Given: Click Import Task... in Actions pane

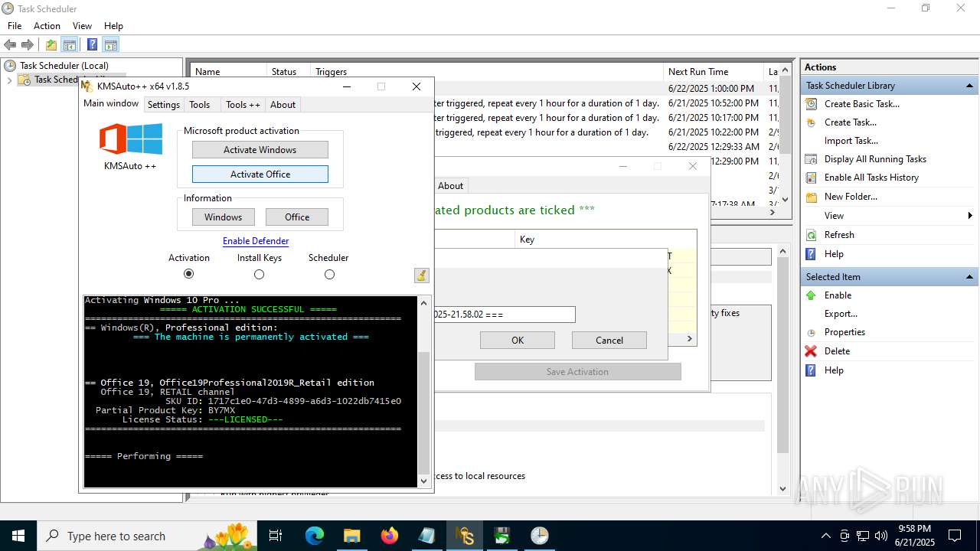Looking at the screenshot, I should [x=851, y=141].
